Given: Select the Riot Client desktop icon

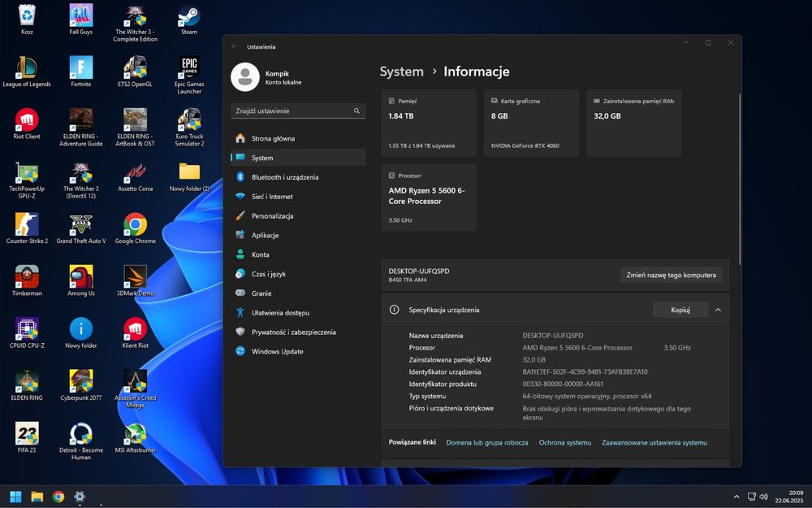Looking at the screenshot, I should [x=27, y=124].
